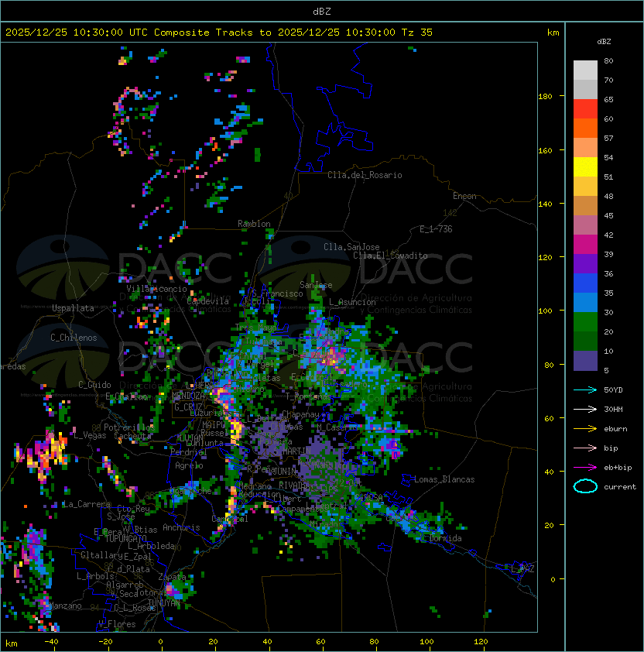
Task: Click the L_Vegas label
Action: (90, 435)
